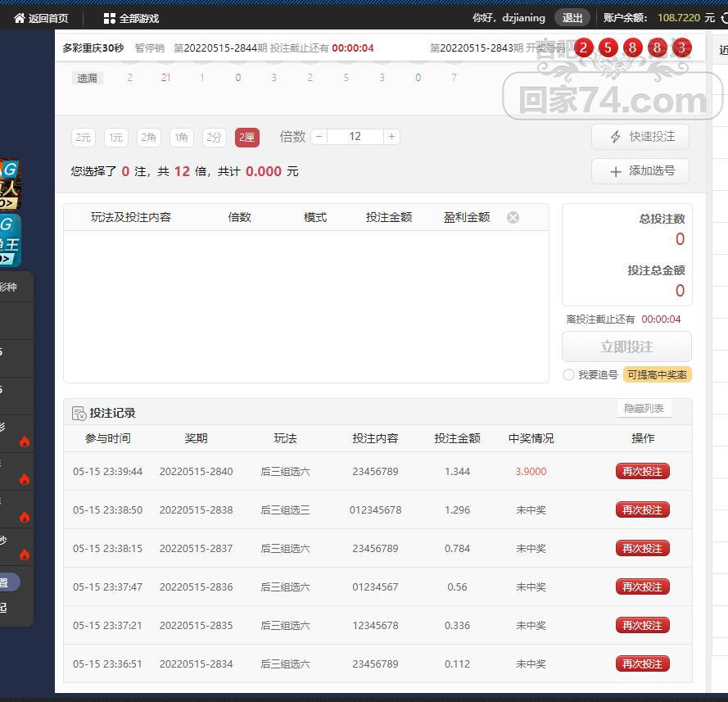
Task: Enable the 我要追号 radio option
Action: click(x=568, y=374)
